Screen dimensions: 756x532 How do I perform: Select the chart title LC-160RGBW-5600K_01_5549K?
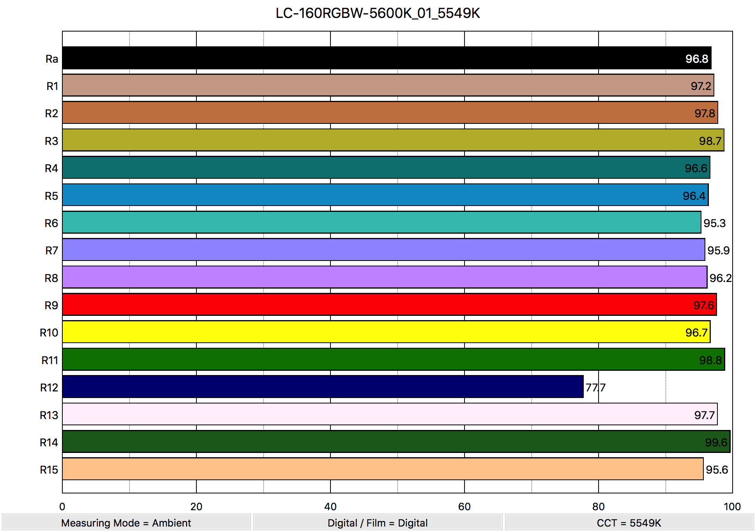[378, 13]
